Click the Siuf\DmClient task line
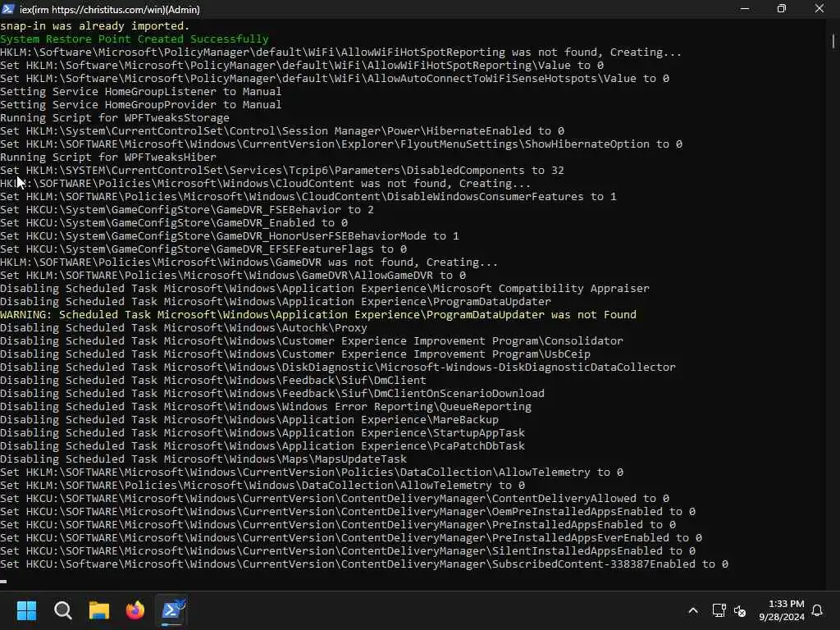 click(x=213, y=381)
